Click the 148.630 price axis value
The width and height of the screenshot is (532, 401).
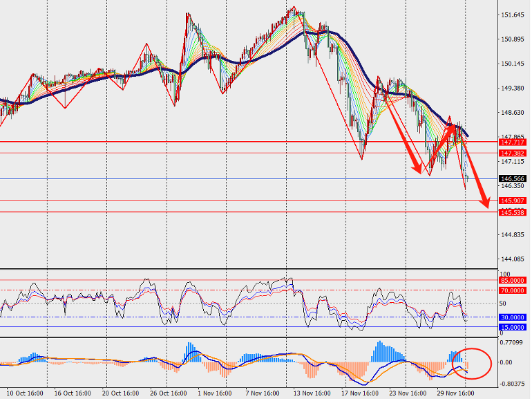click(x=513, y=113)
